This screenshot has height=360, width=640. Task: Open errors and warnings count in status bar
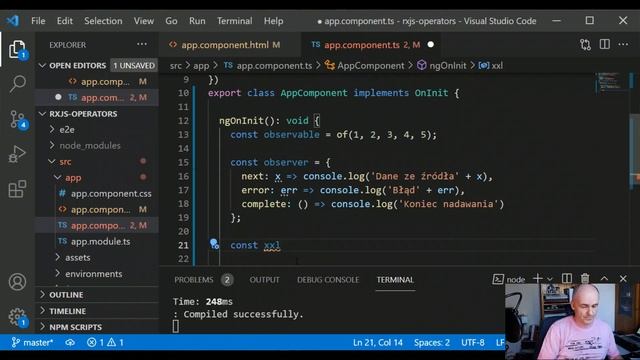(x=105, y=342)
